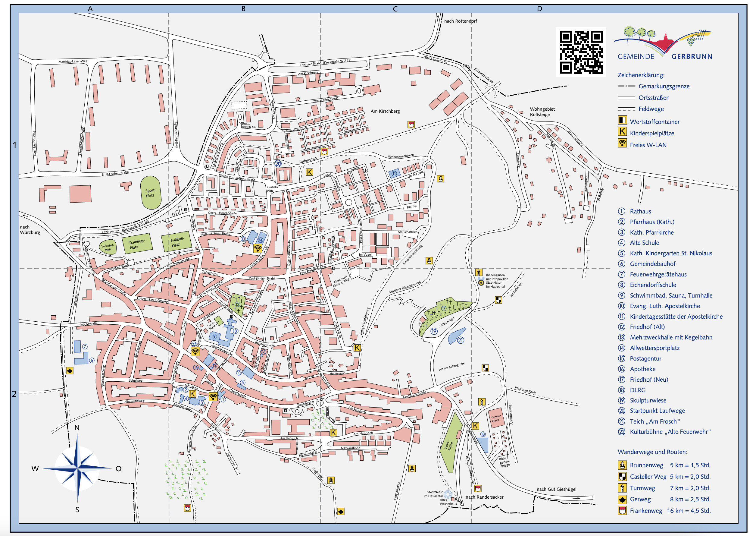
Task: Select the Kinderspielplätze K icon in the legend
Action: click(x=622, y=132)
